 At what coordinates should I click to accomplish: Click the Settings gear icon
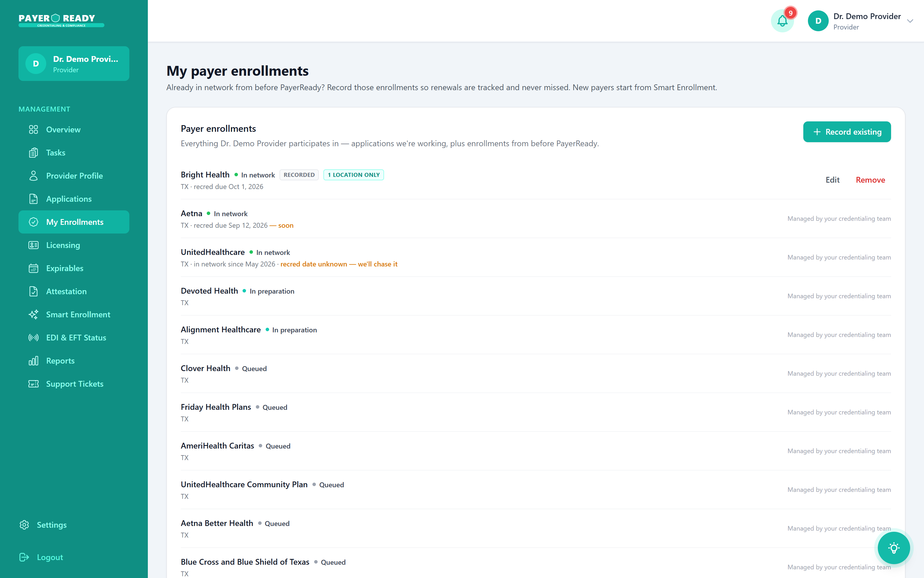25,525
